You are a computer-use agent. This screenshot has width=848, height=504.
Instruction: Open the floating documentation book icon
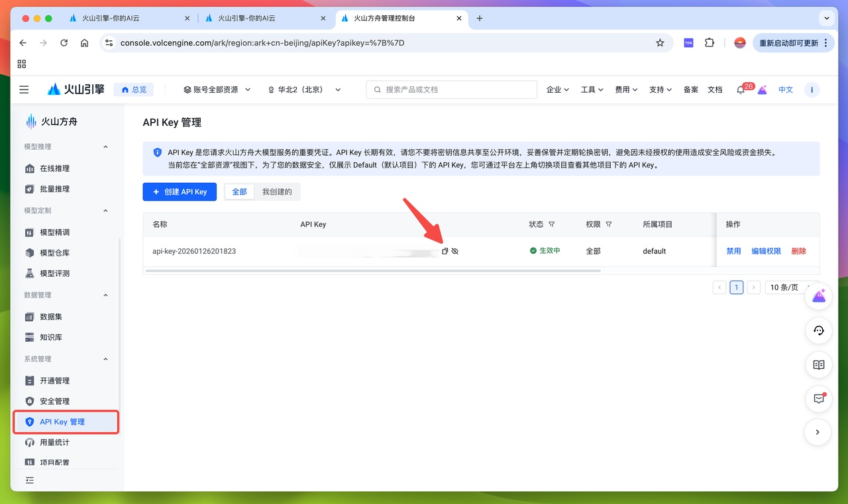[819, 364]
